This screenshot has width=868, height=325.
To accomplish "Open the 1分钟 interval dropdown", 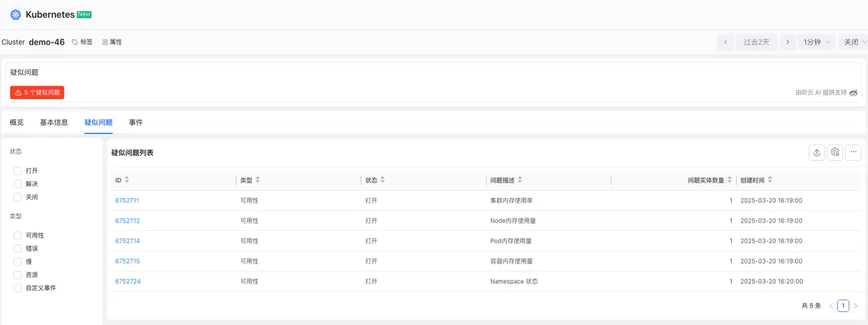I will pos(816,42).
